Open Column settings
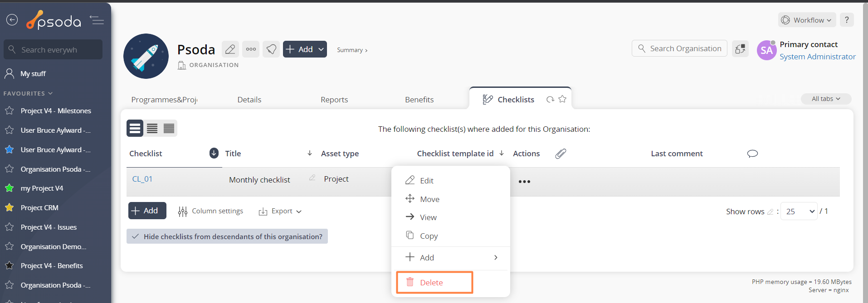868x303 pixels. point(210,211)
